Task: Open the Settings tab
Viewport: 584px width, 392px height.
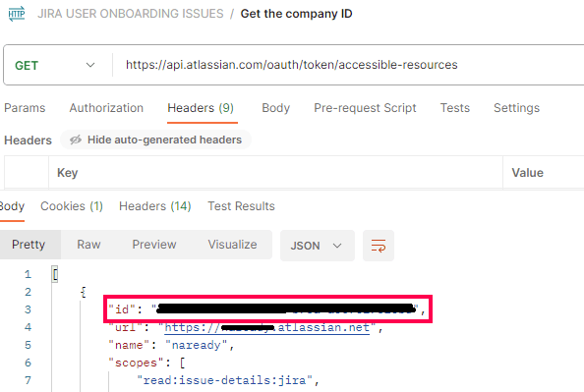Action: (516, 108)
